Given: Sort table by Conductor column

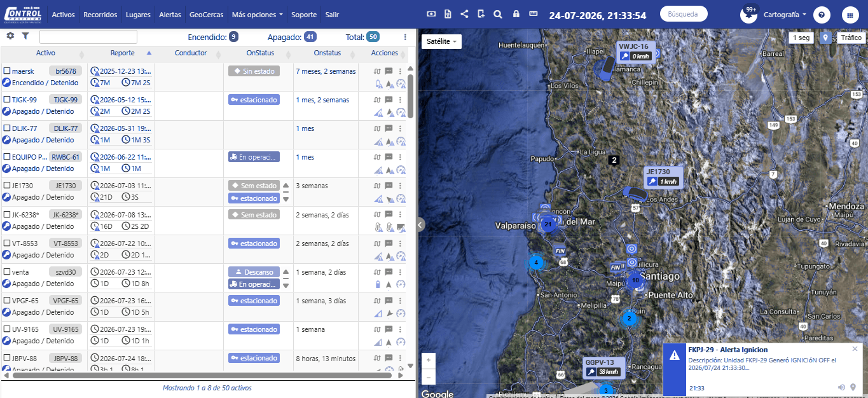Looking at the screenshot, I should (191, 53).
